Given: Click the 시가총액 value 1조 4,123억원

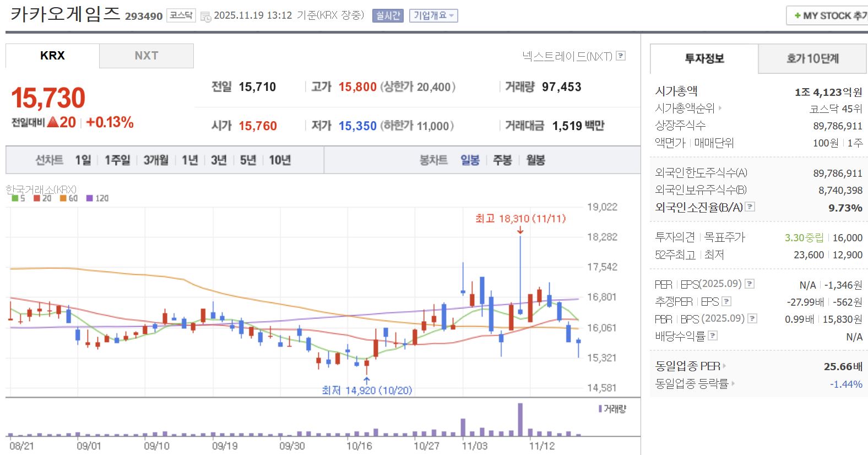Looking at the screenshot, I should click(828, 92).
